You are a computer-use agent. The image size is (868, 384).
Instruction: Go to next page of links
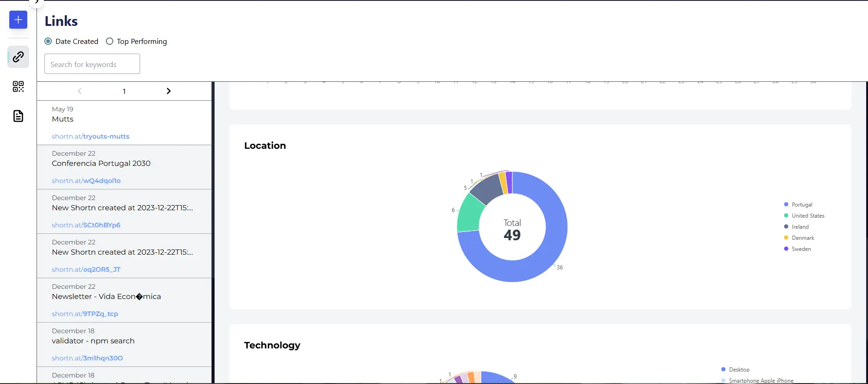coord(168,91)
